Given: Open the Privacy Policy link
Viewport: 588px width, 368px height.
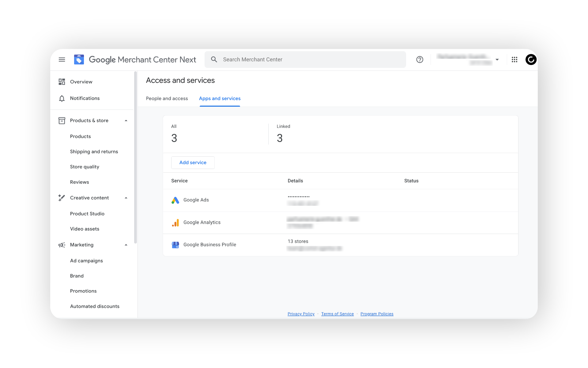Looking at the screenshot, I should [x=301, y=314].
